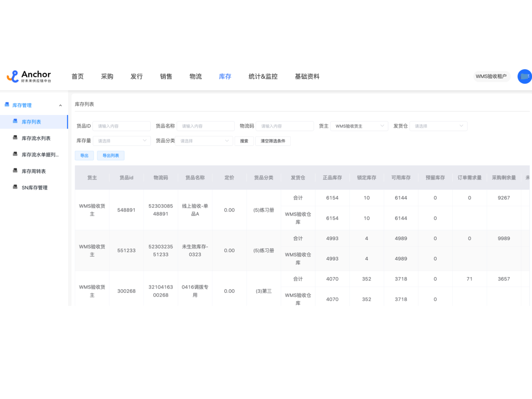Focus the 物流码 input field

(x=285, y=126)
